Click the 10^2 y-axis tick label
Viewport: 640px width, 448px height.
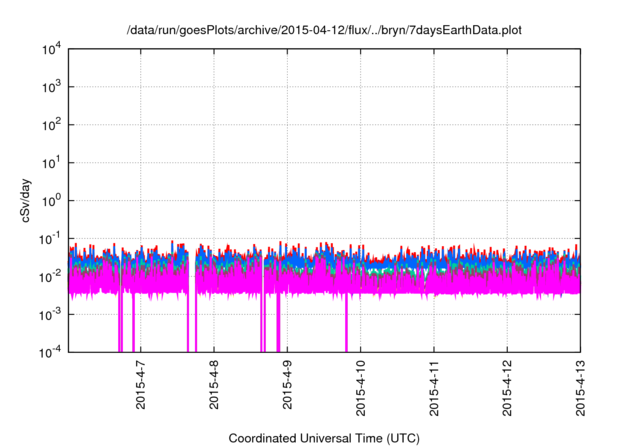(50, 125)
